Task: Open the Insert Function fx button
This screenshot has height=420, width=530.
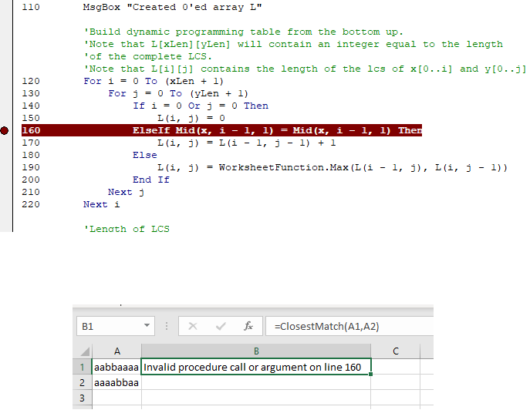Action: click(x=248, y=326)
